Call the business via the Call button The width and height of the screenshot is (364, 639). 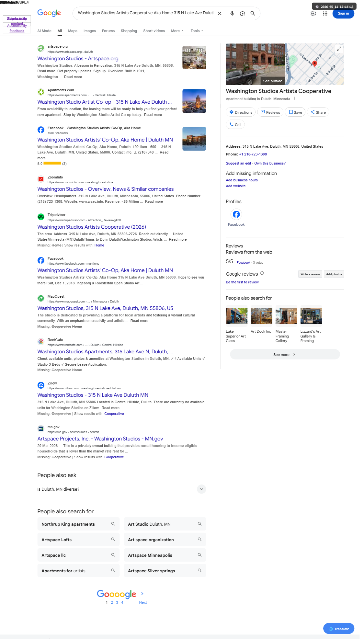(235, 124)
